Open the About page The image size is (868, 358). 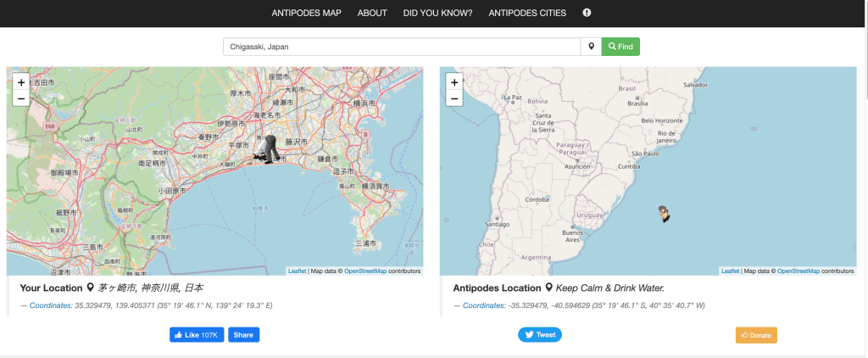[372, 13]
